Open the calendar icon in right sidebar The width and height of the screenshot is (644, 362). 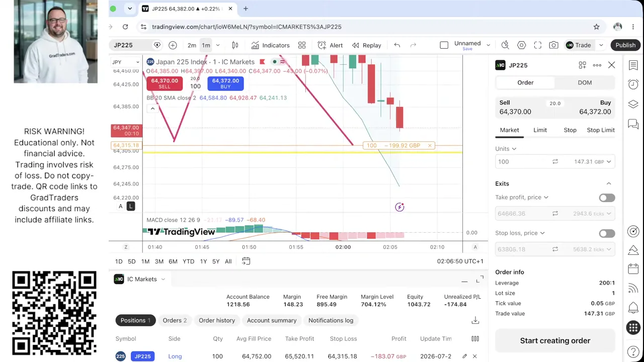point(633,269)
